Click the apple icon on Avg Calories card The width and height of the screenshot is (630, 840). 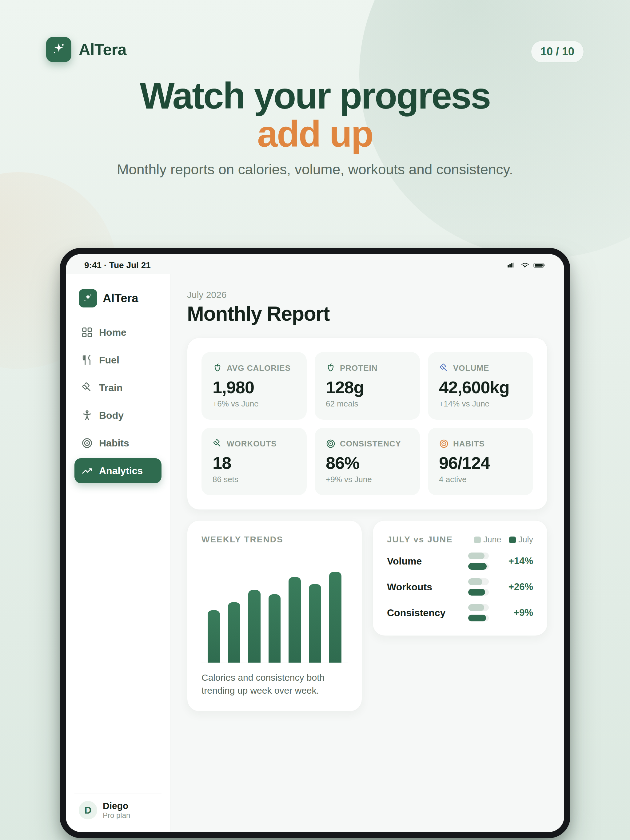pos(217,368)
